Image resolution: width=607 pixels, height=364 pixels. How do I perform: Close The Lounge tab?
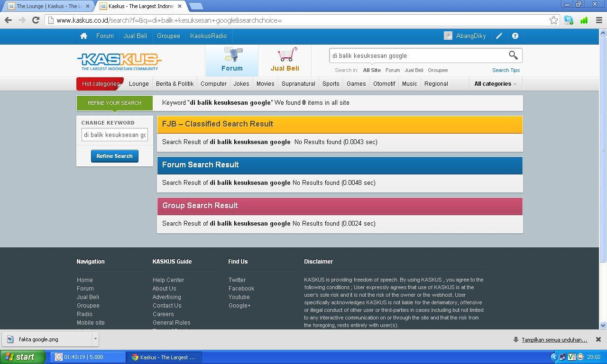87,6
